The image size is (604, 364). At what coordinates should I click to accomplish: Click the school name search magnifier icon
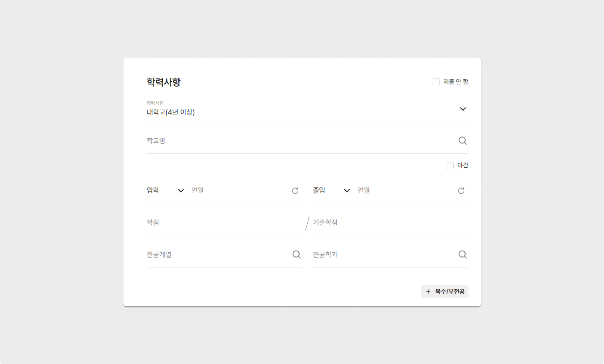click(462, 141)
